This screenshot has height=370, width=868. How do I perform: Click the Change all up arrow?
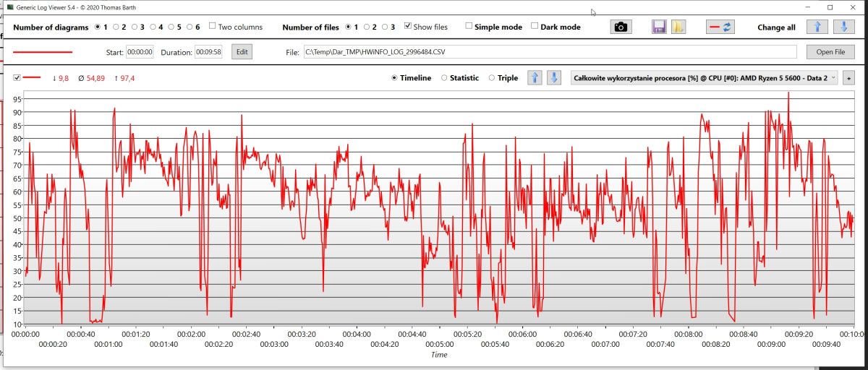pos(817,27)
